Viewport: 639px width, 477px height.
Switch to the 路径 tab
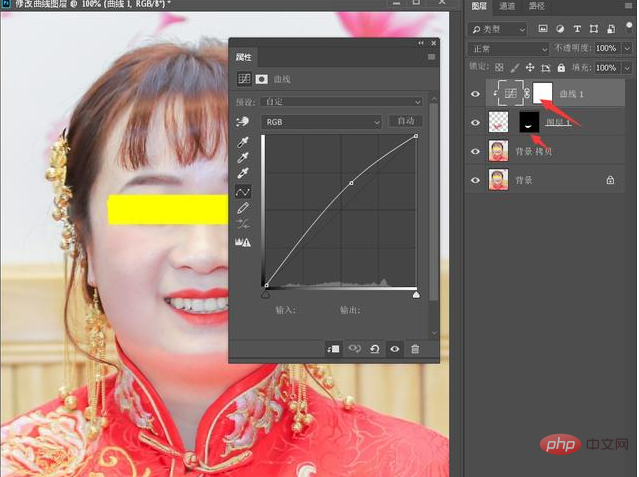[x=536, y=6]
